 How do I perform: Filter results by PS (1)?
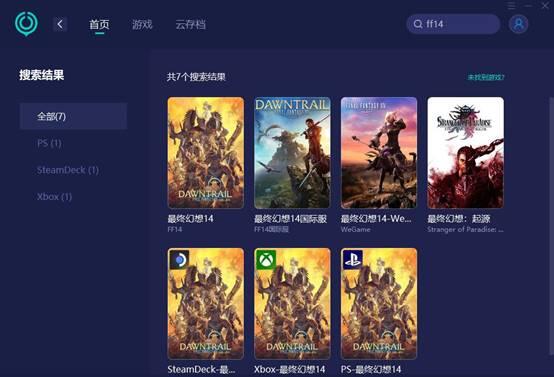coord(49,143)
